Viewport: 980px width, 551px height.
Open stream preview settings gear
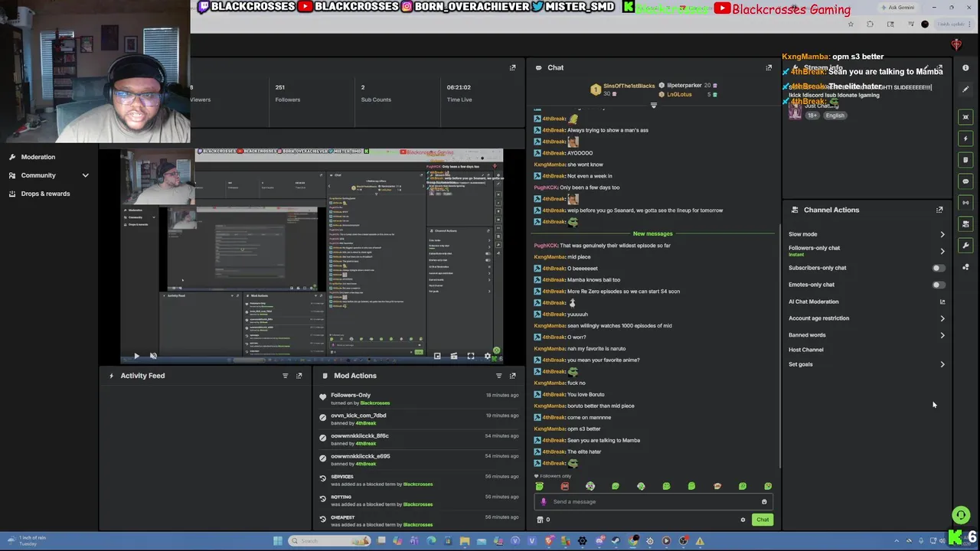click(x=487, y=356)
